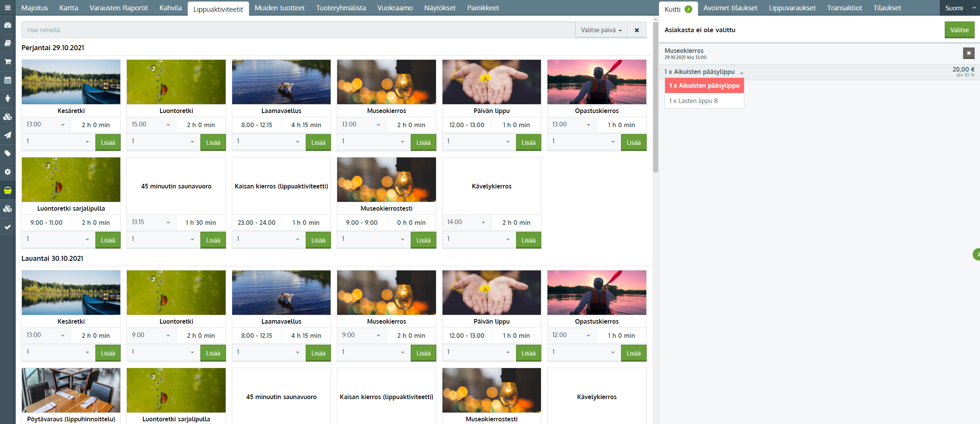Open the hamburger menu icon
The image size is (980, 424).
[x=8, y=8]
